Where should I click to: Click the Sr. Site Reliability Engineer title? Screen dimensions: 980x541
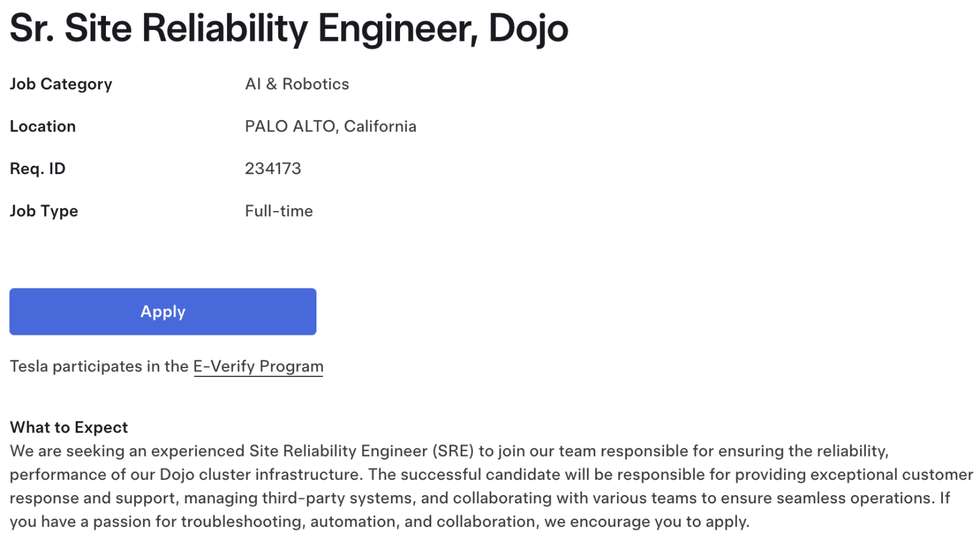288,29
